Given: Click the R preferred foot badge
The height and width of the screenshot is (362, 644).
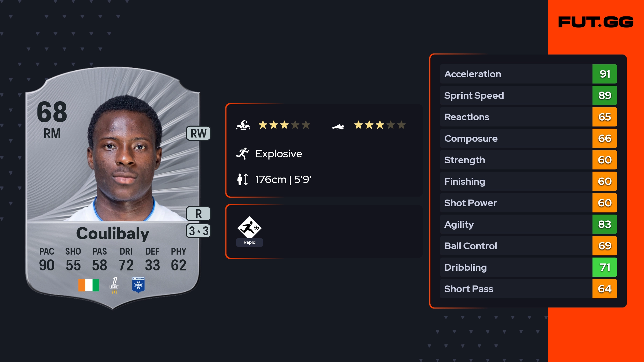Looking at the screenshot, I should (x=198, y=214).
